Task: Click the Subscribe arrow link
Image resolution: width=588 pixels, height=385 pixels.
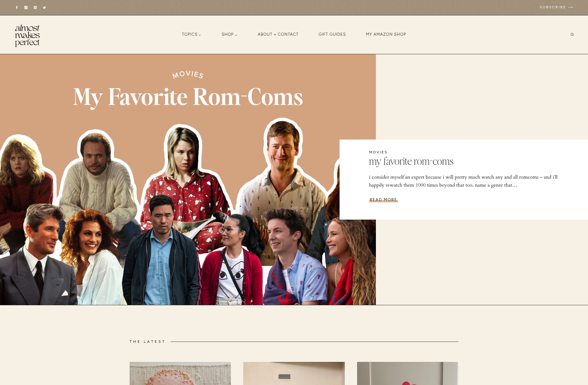Action: (556, 7)
